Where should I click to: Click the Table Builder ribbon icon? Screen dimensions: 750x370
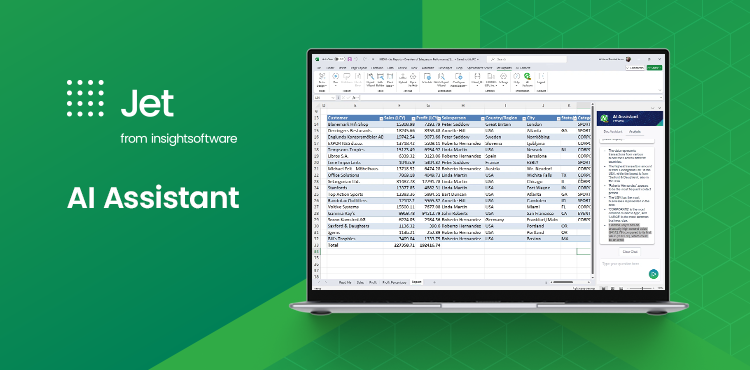380,79
